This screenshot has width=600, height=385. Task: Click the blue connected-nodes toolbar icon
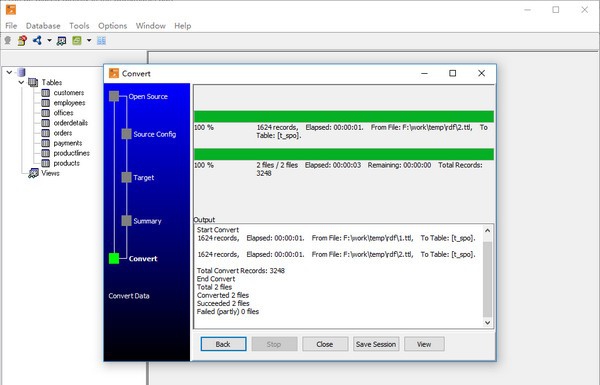[x=37, y=40]
